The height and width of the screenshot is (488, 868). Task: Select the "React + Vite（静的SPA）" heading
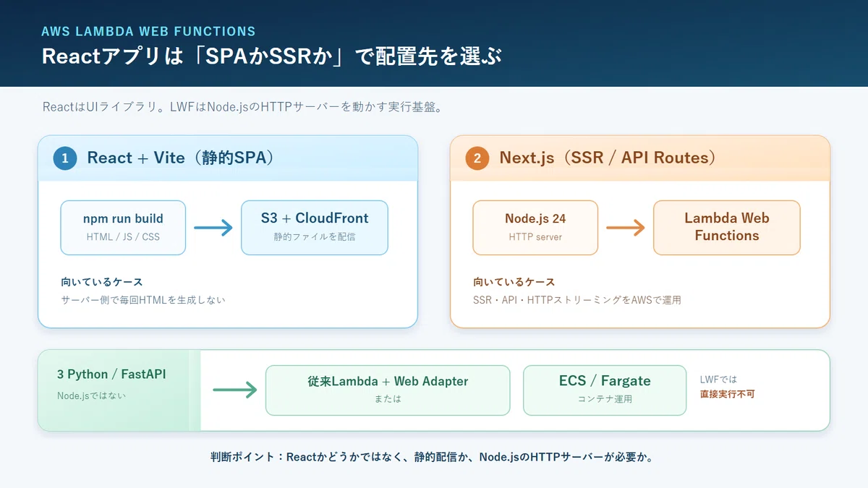[x=181, y=158]
